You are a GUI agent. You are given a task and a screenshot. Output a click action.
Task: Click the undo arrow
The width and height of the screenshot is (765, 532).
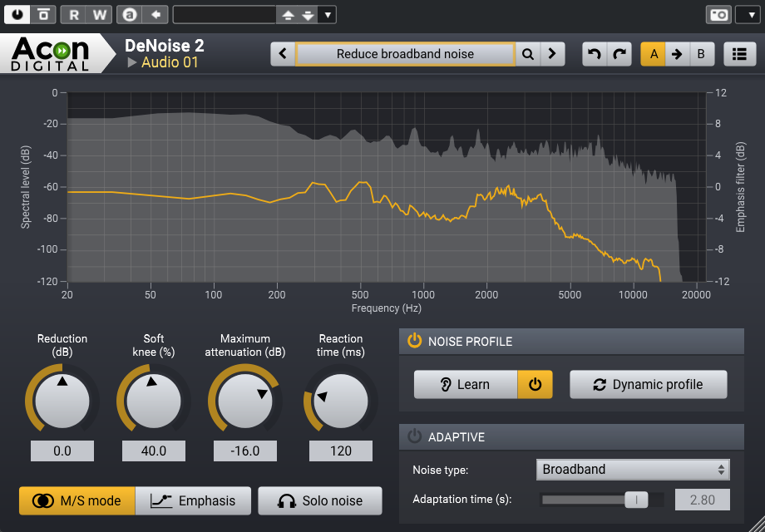[595, 54]
